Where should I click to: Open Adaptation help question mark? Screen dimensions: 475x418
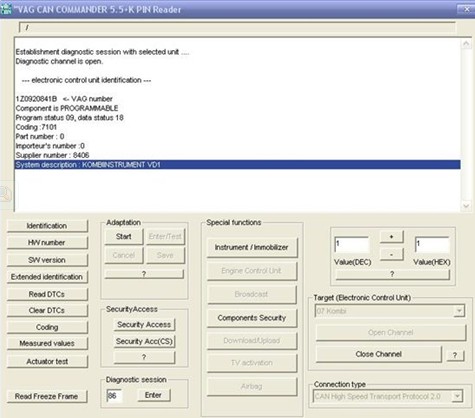click(x=144, y=274)
